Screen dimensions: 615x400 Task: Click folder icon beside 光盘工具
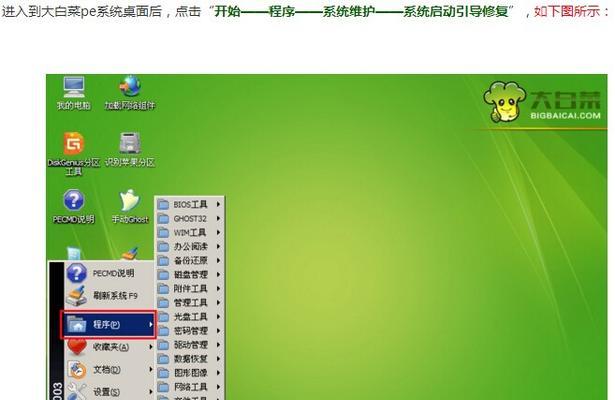pos(163,316)
